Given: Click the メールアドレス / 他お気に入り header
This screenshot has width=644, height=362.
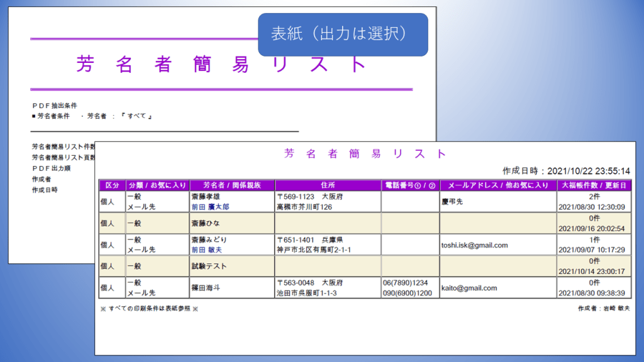Looking at the screenshot, I should tap(498, 185).
